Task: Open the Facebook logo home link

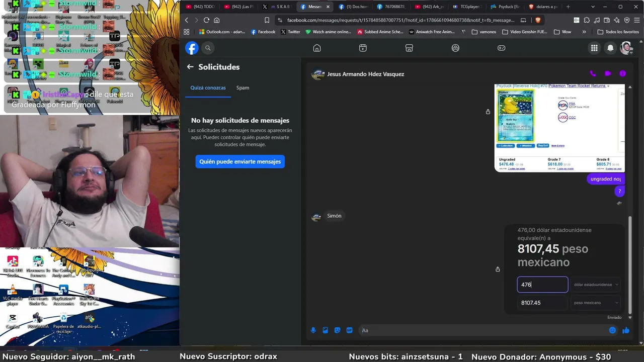Action: (x=192, y=48)
